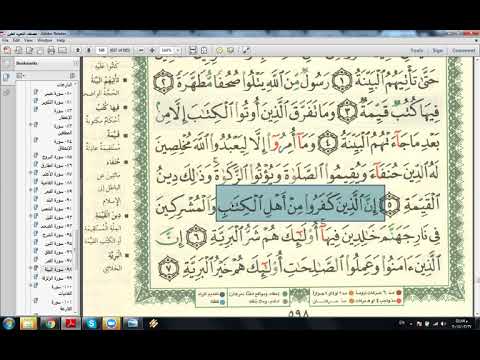Screen dimensions: 480x360
Task: Zoom out with the minus button
Action: (141, 50)
